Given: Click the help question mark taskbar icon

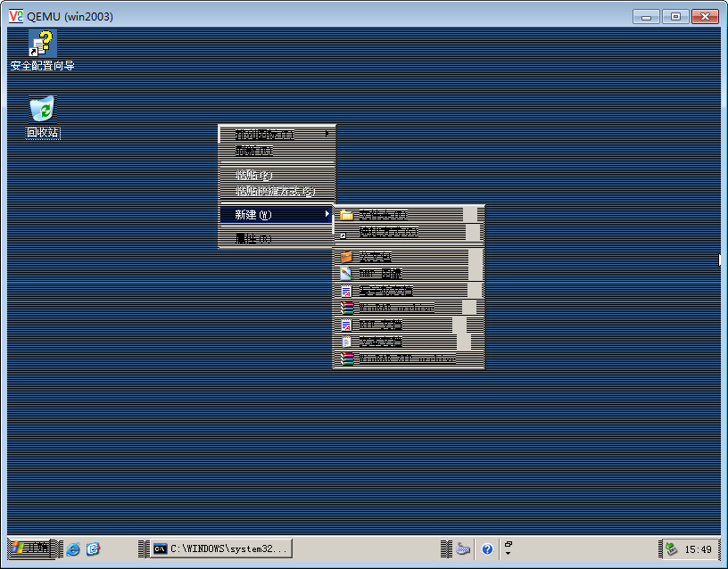Looking at the screenshot, I should click(x=487, y=549).
